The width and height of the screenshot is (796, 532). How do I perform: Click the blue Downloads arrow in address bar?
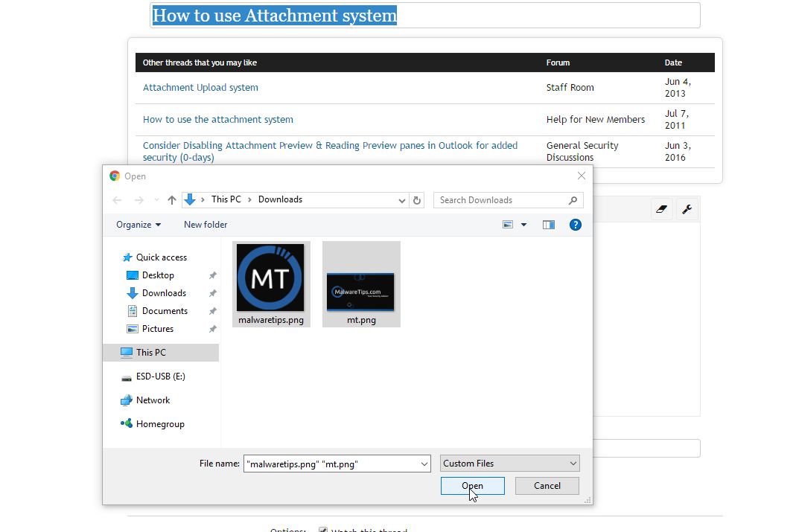[x=190, y=200]
